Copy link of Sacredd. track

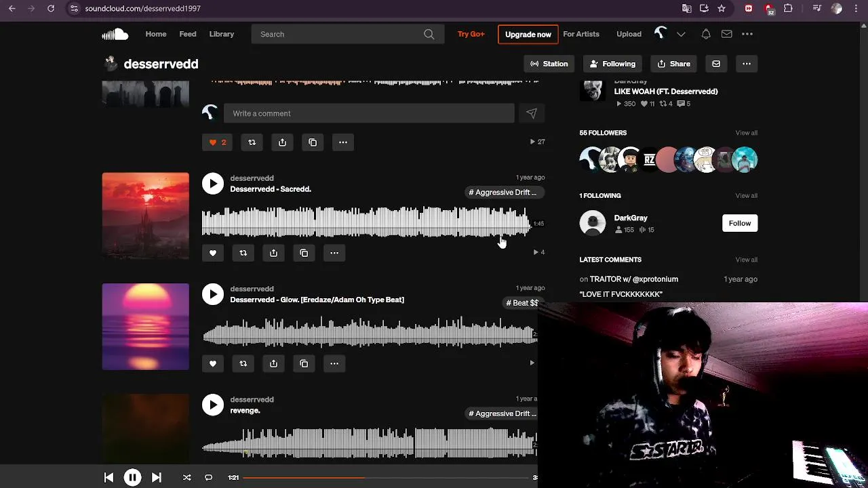(x=304, y=253)
